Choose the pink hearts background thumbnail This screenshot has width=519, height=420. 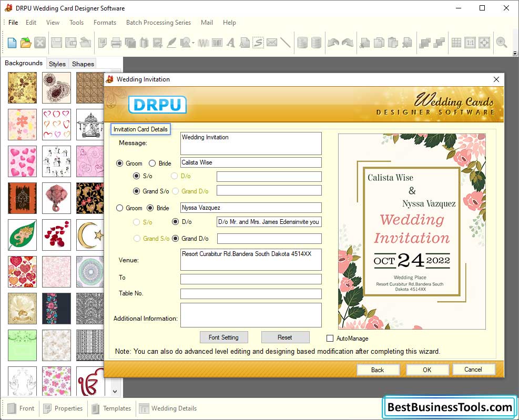tap(23, 161)
